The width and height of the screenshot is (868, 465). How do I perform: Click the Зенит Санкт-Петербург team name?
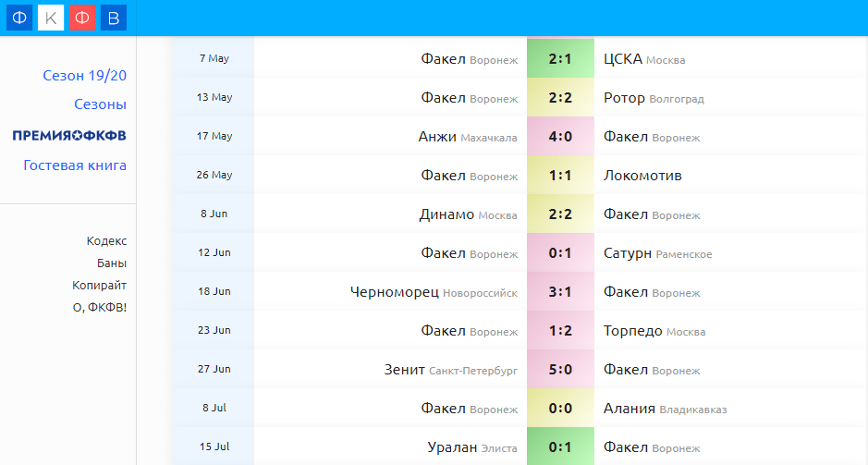coord(450,370)
